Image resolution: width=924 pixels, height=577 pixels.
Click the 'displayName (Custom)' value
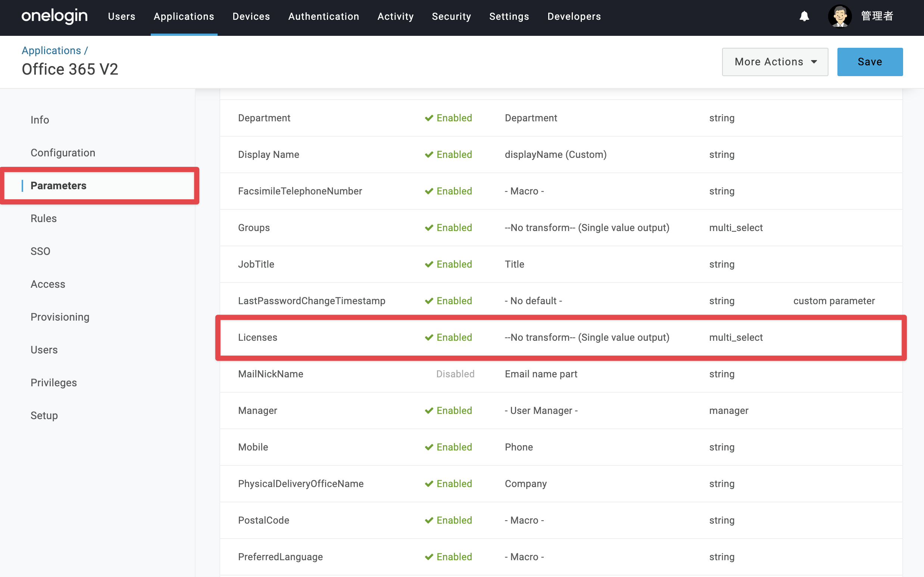click(555, 155)
